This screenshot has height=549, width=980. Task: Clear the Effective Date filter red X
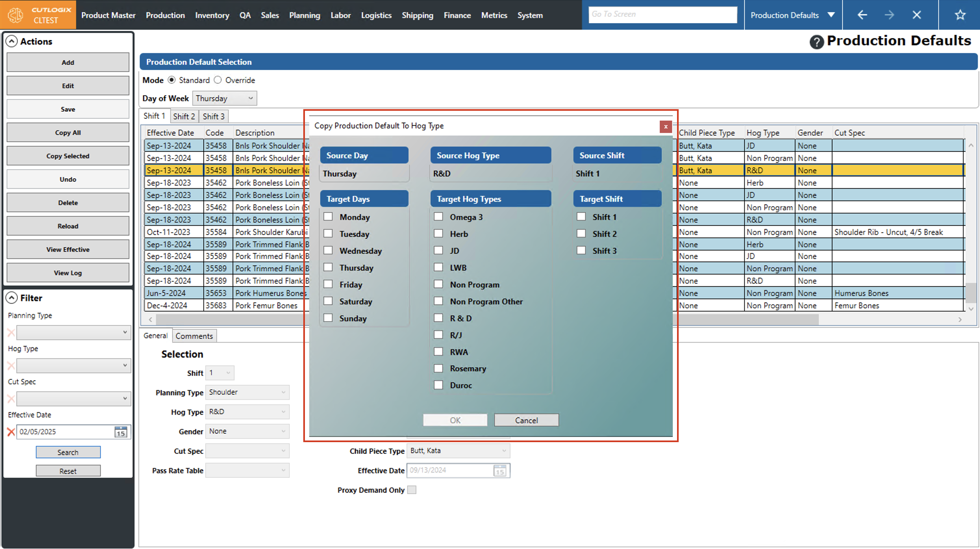click(x=11, y=432)
